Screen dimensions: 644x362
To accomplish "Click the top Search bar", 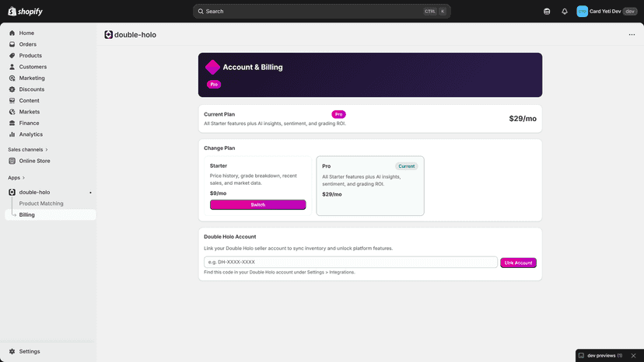I will point(321,12).
